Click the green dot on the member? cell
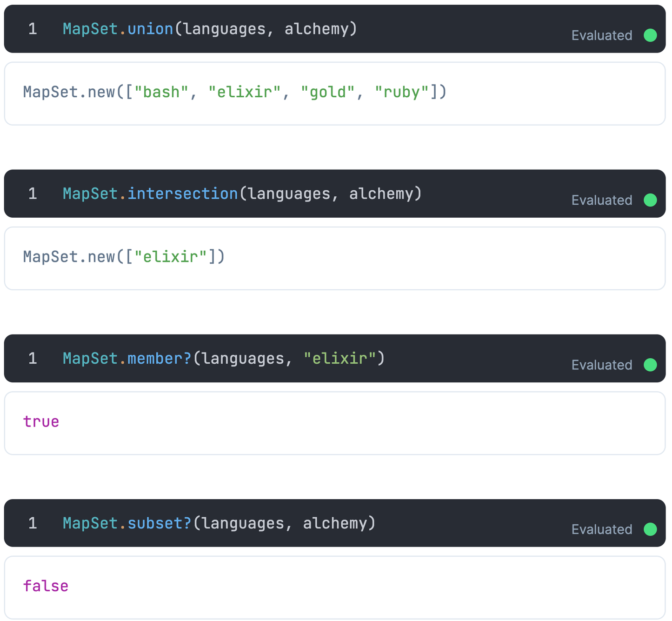The width and height of the screenshot is (672, 621). tap(650, 365)
